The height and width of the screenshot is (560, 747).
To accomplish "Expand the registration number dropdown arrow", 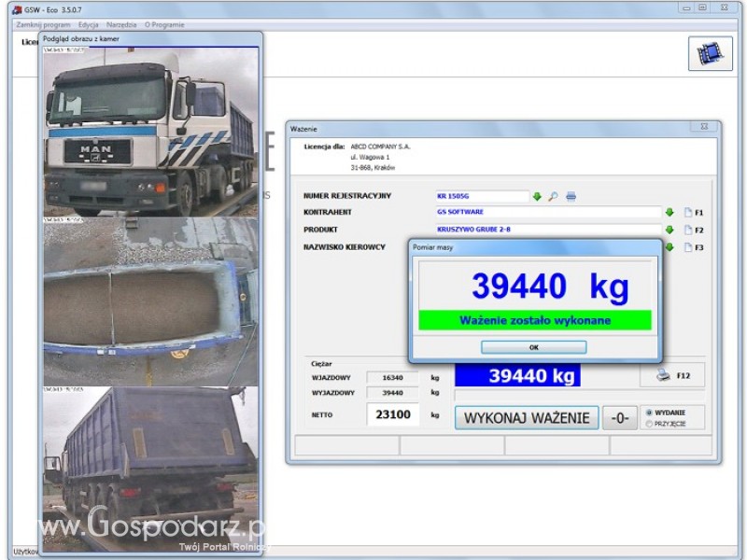I will (537, 196).
